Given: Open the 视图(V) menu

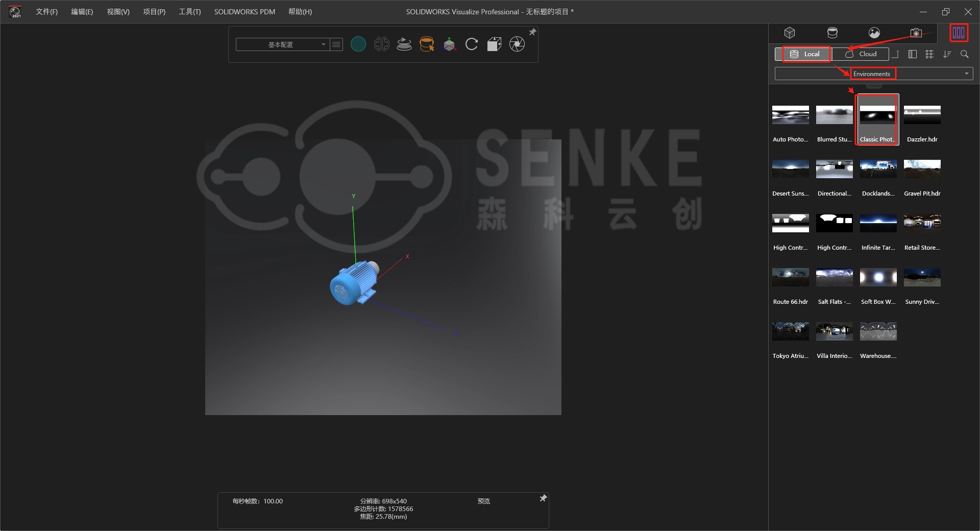Looking at the screenshot, I should 118,12.
